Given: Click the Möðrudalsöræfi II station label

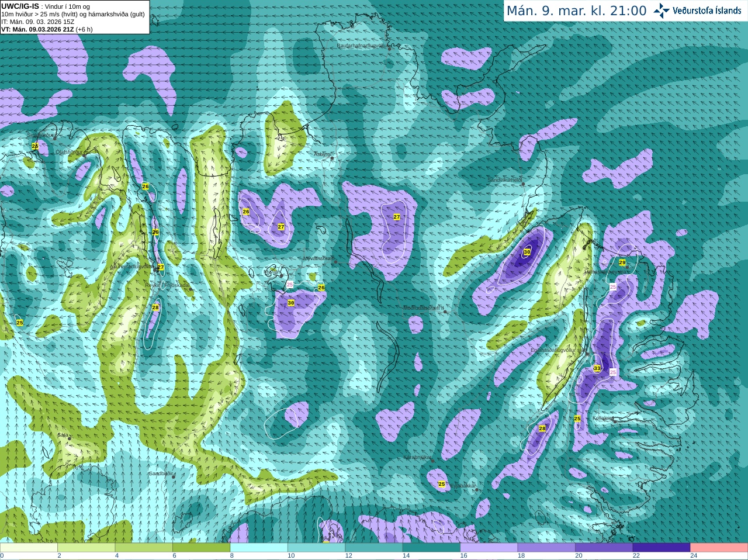Looking at the screenshot, I should click(424, 307).
